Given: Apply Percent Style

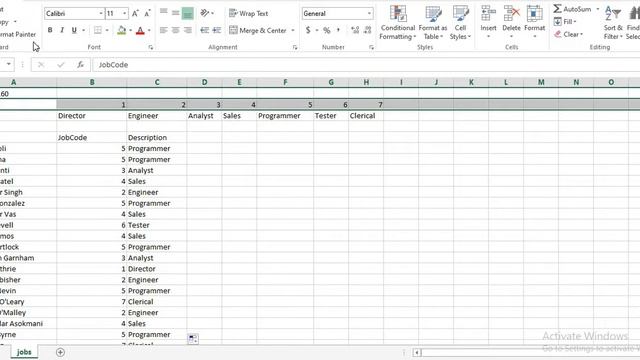Looking at the screenshot, I should click(x=327, y=30).
